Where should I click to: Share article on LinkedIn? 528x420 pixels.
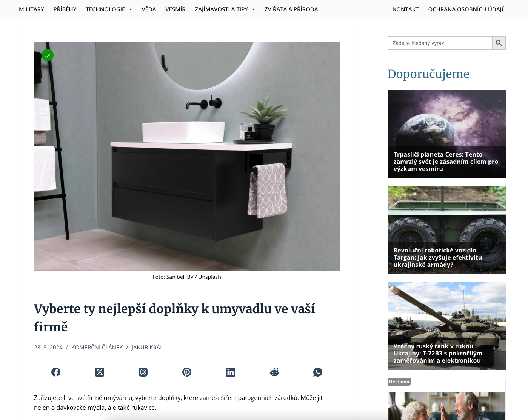(x=231, y=372)
